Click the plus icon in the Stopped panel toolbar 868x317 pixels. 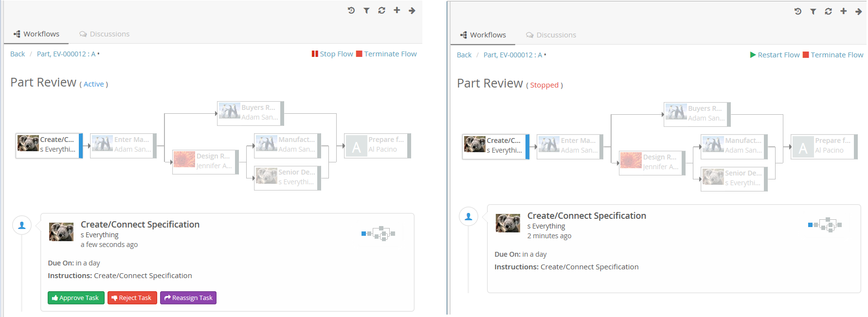click(x=843, y=11)
